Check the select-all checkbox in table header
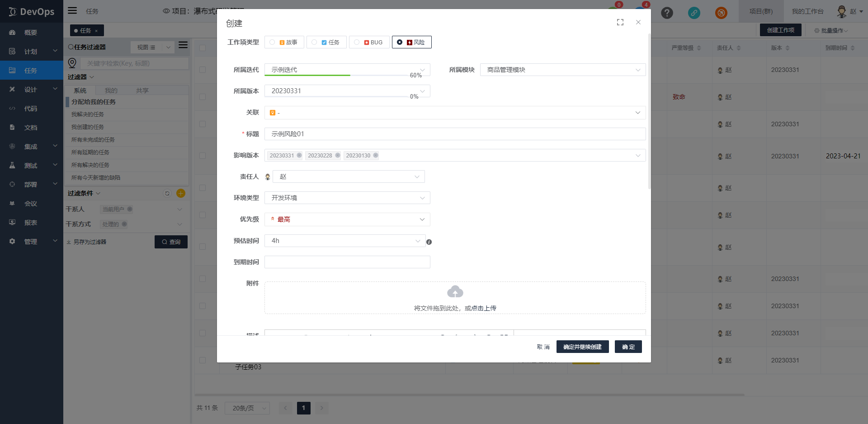This screenshot has width=868, height=424. coord(203,48)
